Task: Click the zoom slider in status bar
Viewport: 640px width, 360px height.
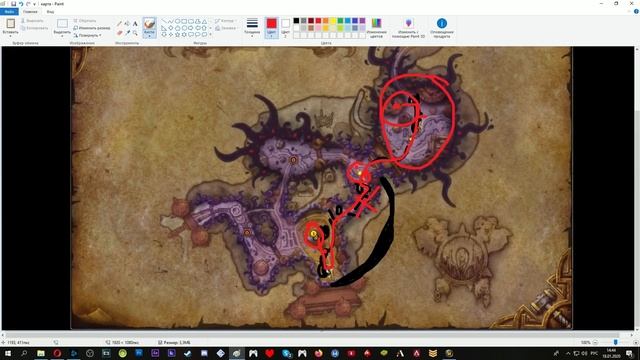Action: pyautogui.click(x=616, y=342)
